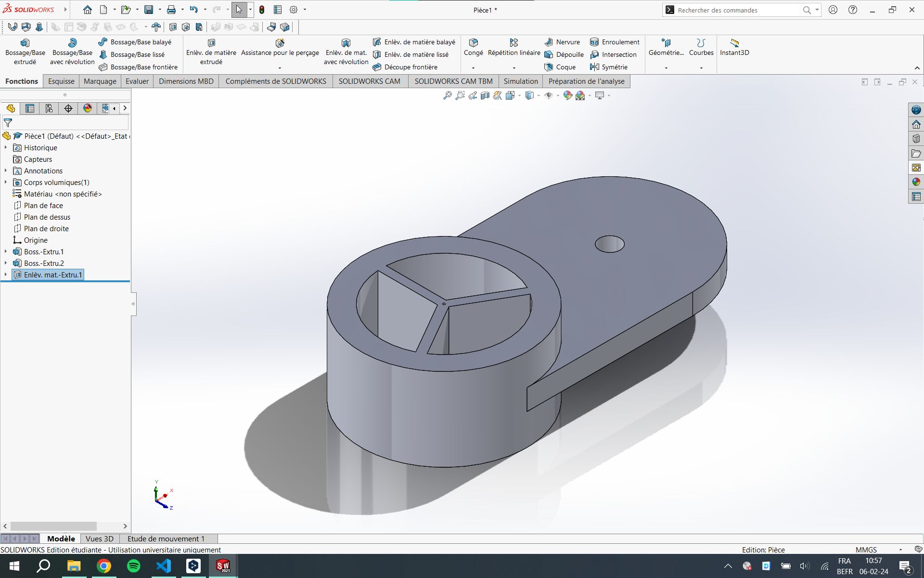Open PropertyManager tab icon in left panel
Screen dimensions: 924x578
(x=30, y=108)
